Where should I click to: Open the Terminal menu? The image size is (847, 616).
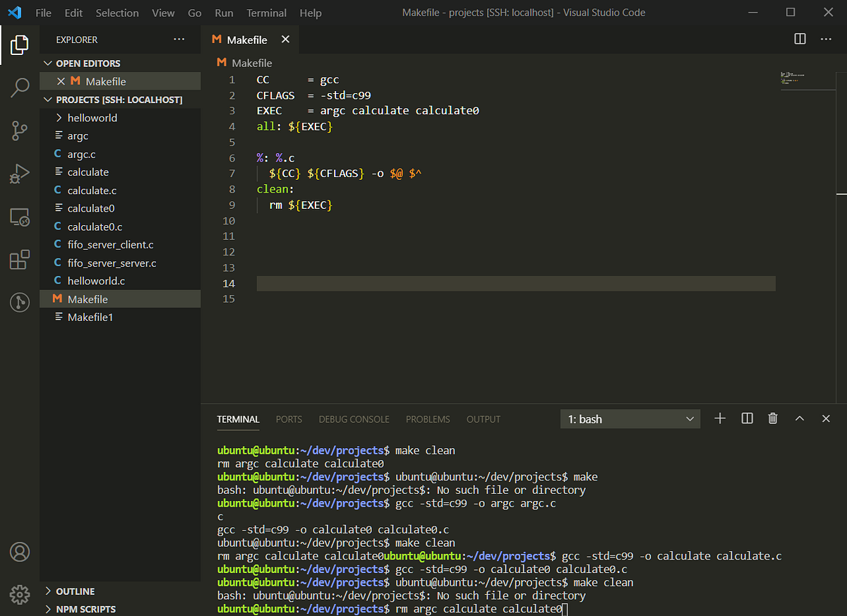click(266, 12)
